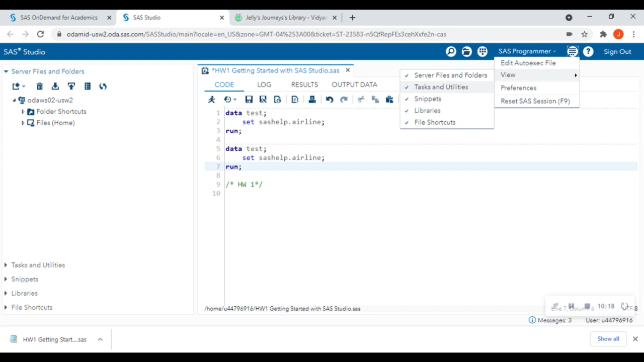Toggle Server Files and Folders in View menu
Viewport: 644px width, 362px height.
(x=447, y=75)
